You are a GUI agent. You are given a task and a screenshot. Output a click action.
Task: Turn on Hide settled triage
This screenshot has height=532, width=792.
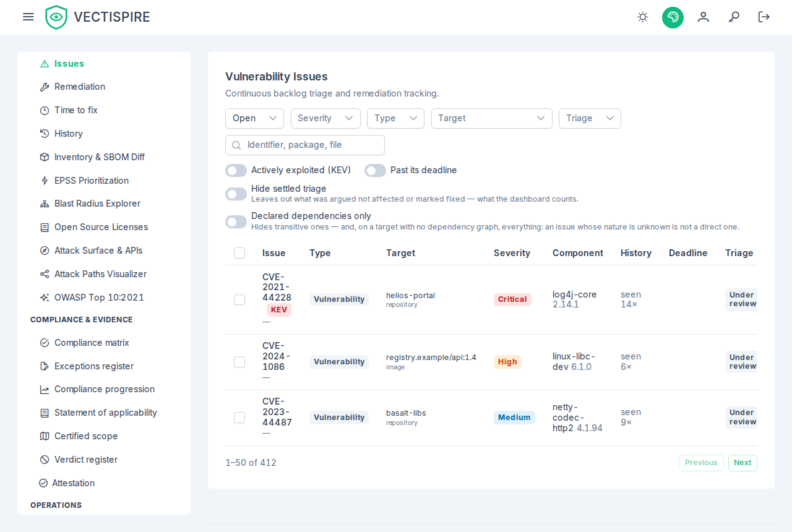236,194
